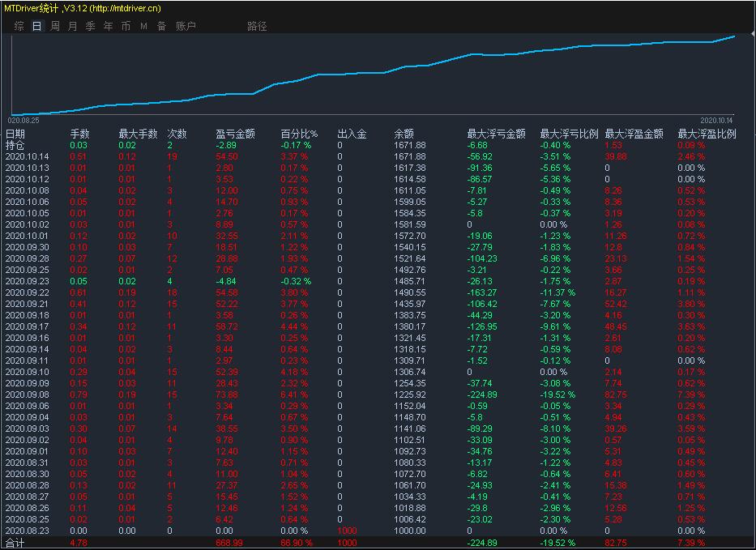Click the 868.99 total profit cell
The height and width of the screenshot is (550, 756).
229,543
